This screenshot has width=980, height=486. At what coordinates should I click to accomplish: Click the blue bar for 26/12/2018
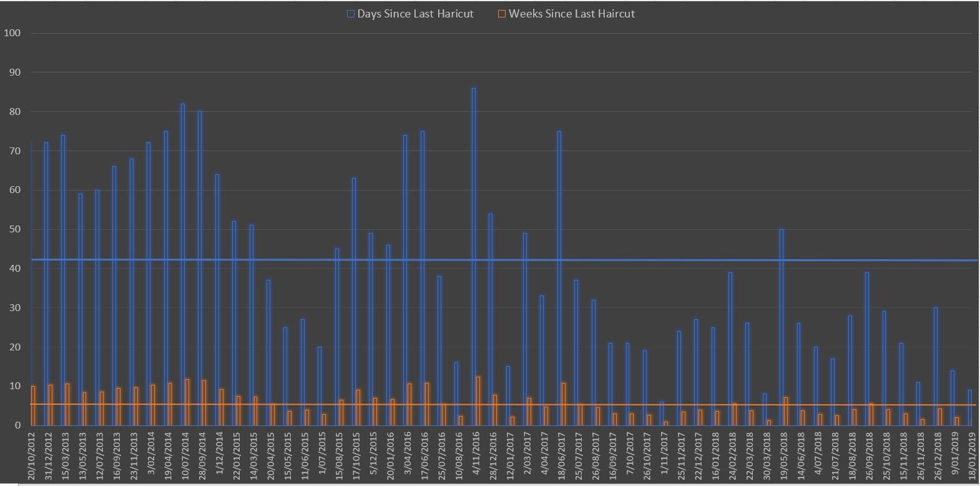[936, 366]
